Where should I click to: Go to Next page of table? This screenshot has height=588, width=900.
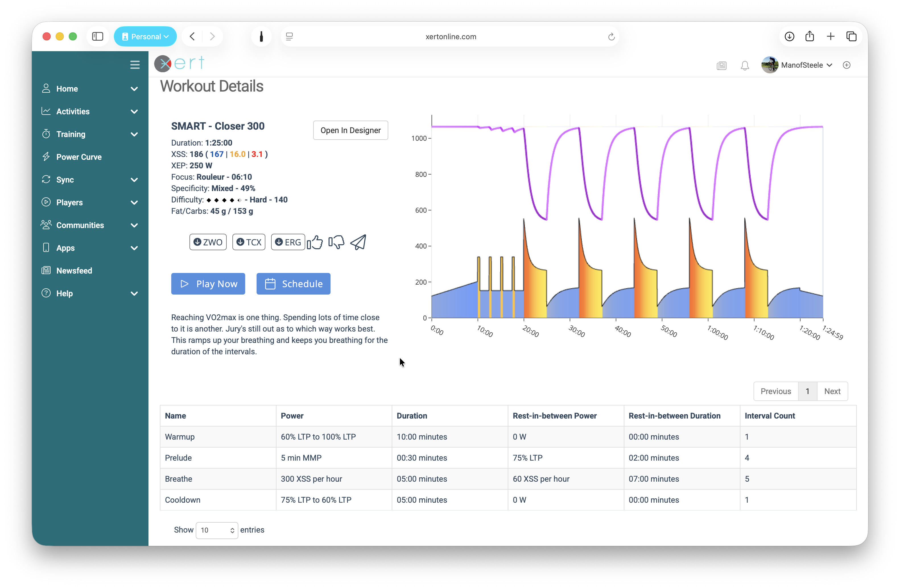[x=832, y=391]
